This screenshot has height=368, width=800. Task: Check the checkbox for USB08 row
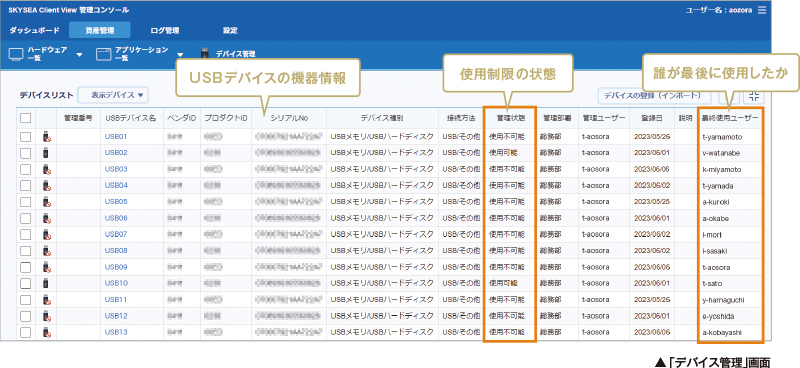point(26,251)
